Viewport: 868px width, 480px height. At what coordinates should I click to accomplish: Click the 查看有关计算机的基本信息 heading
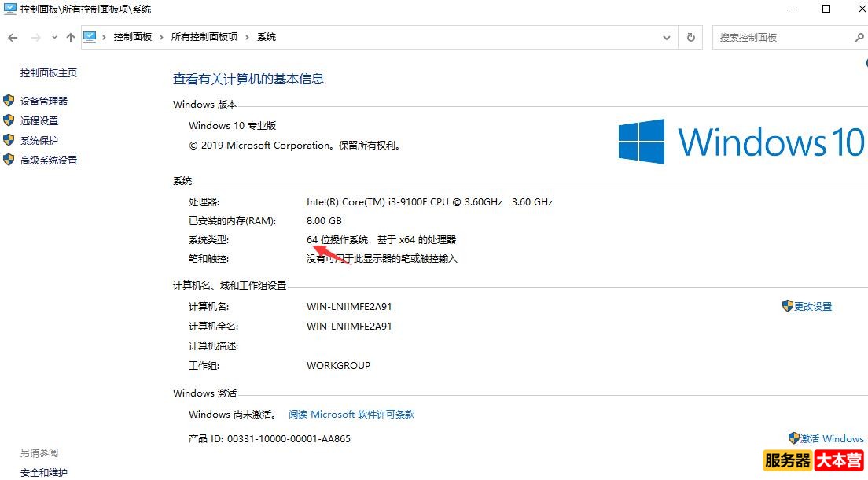pos(248,79)
